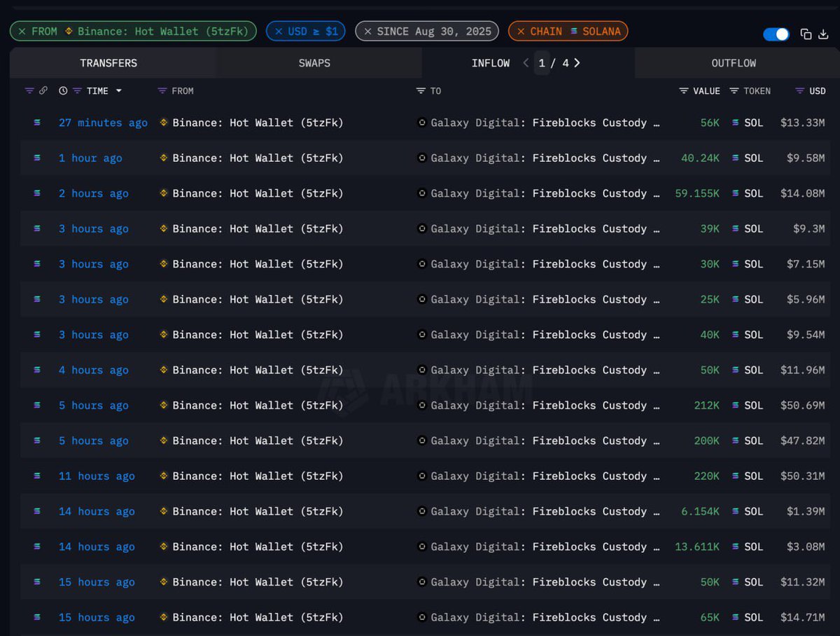840x636 pixels.
Task: Open the TOKEN column filter
Action: 734,91
